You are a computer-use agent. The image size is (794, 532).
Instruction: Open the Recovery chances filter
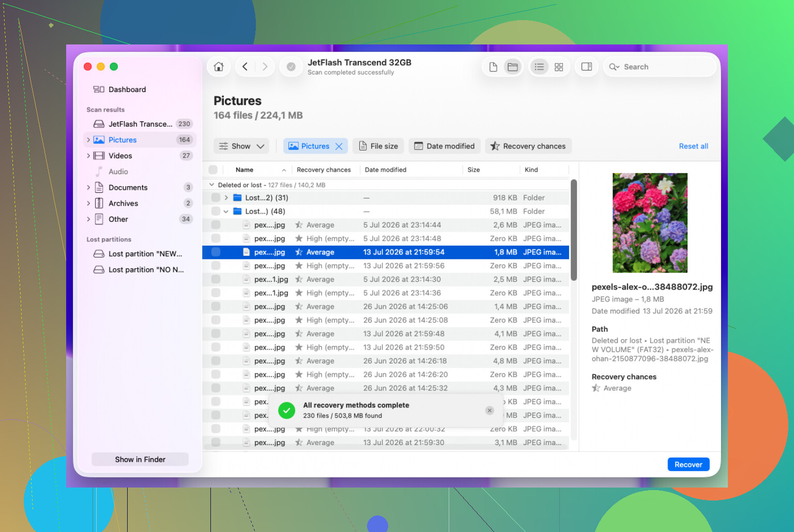pos(528,146)
